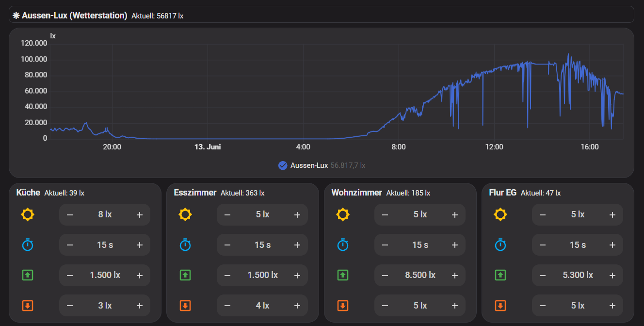
Task: Click the Esszimmer sun brightness icon
Action: (x=185, y=214)
